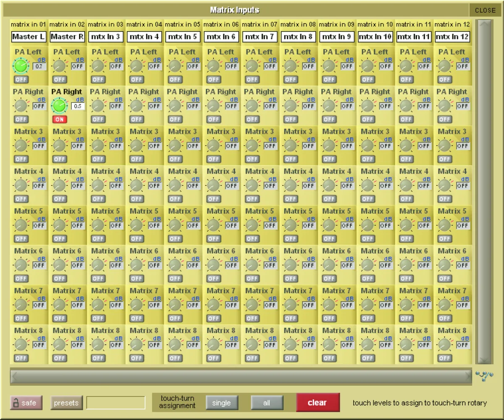Select the Master R name field
504x420 pixels.
[67, 37]
